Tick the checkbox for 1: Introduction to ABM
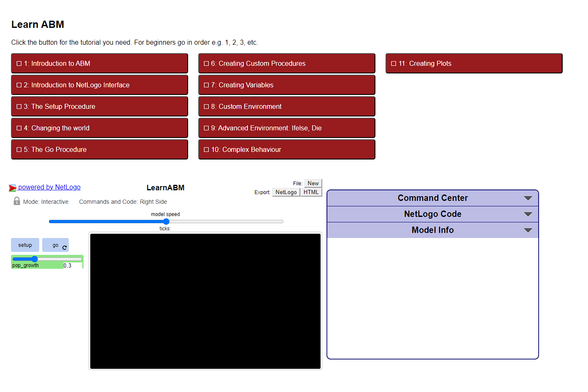This screenshot has width=588, height=392. (19, 64)
